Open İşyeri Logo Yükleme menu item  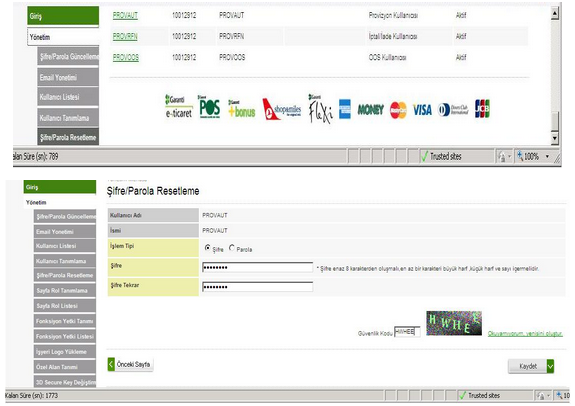coord(65,351)
